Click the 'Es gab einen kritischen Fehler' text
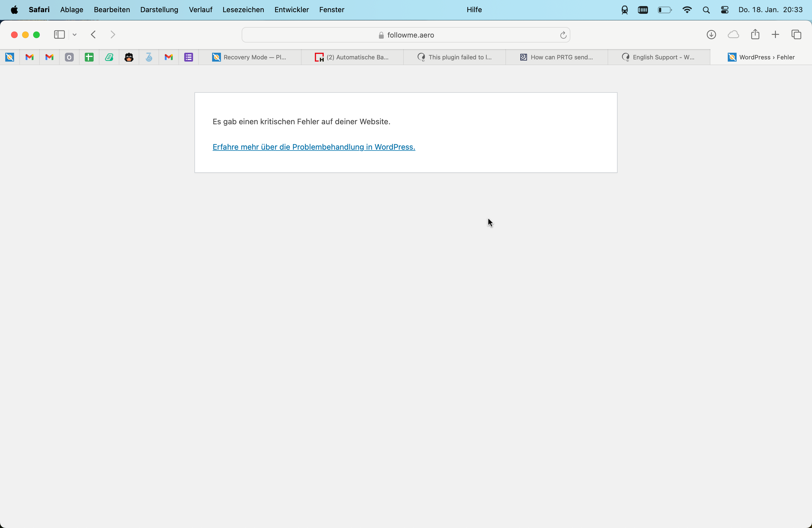Viewport: 812px width, 528px height. (301, 122)
